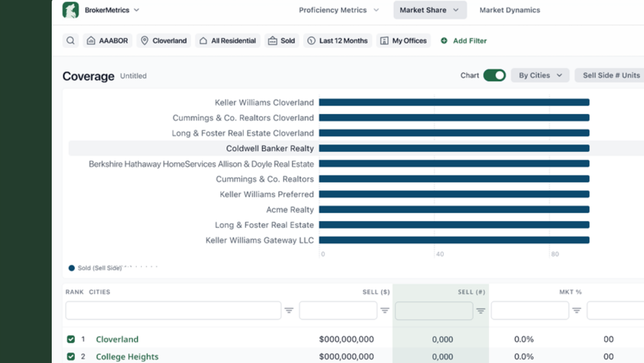Click the Add Filter plus icon
The height and width of the screenshot is (363, 644).
click(444, 41)
